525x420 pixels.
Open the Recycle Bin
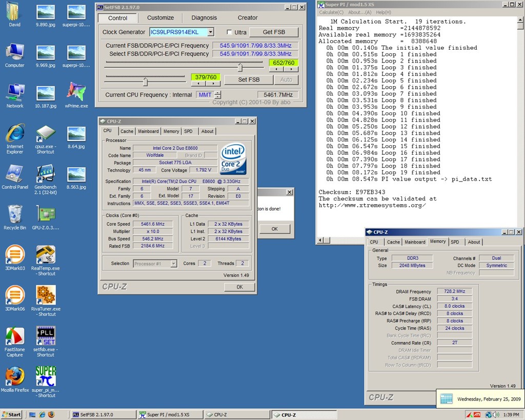[15, 217]
